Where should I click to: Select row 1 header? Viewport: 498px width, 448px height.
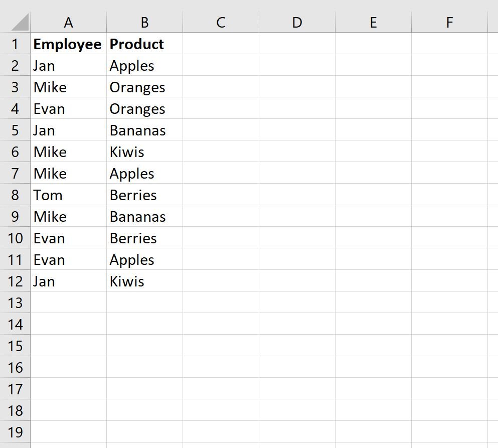(15, 44)
